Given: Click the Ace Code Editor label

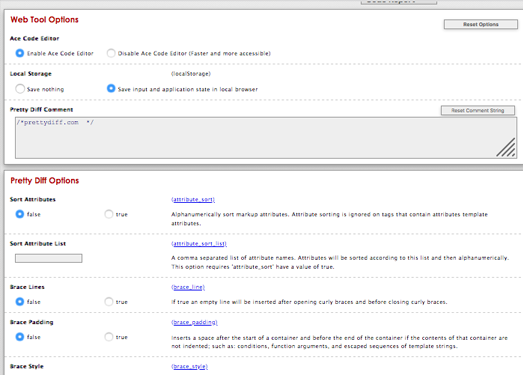Looking at the screenshot, I should [34, 38].
